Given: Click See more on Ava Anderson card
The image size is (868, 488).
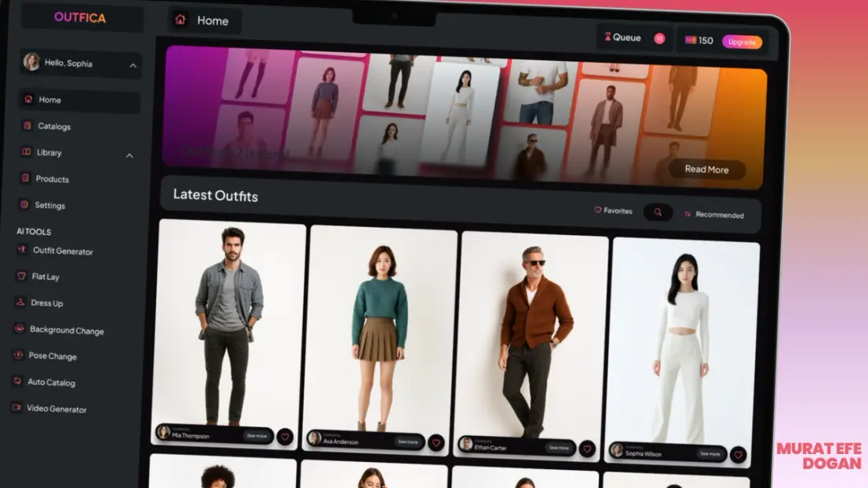Looking at the screenshot, I should point(408,441).
